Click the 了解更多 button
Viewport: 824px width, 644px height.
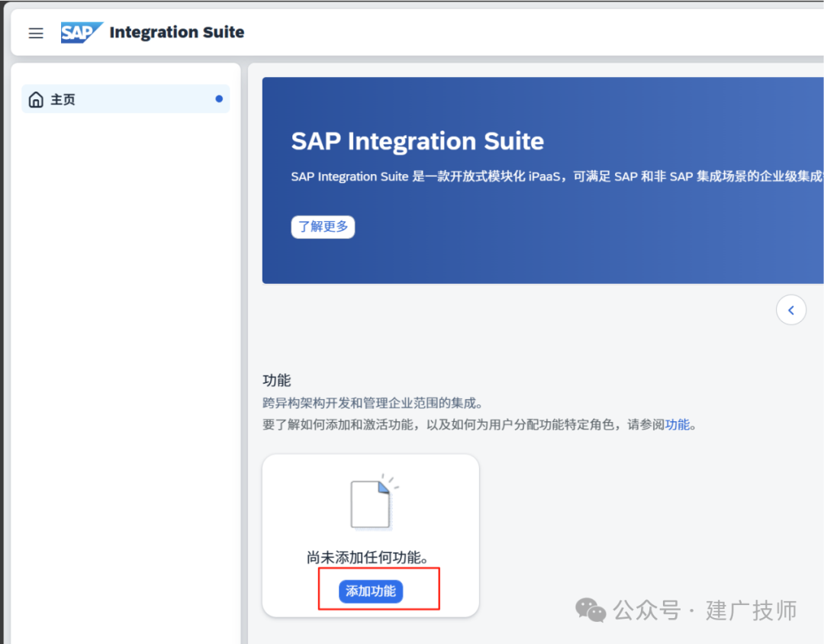323,227
